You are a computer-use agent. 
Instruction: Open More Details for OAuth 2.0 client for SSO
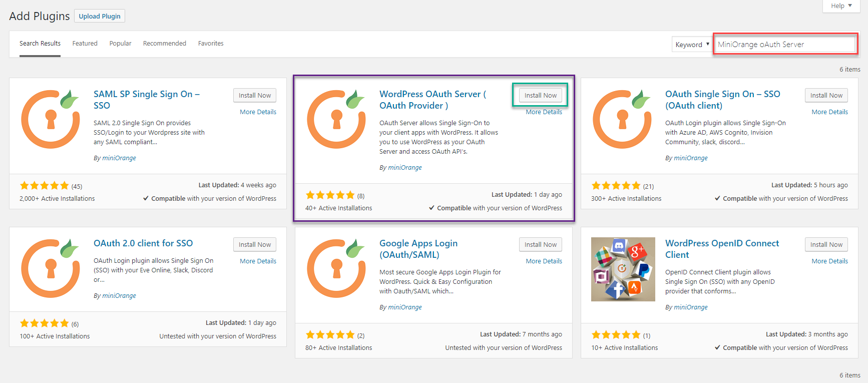pos(258,261)
